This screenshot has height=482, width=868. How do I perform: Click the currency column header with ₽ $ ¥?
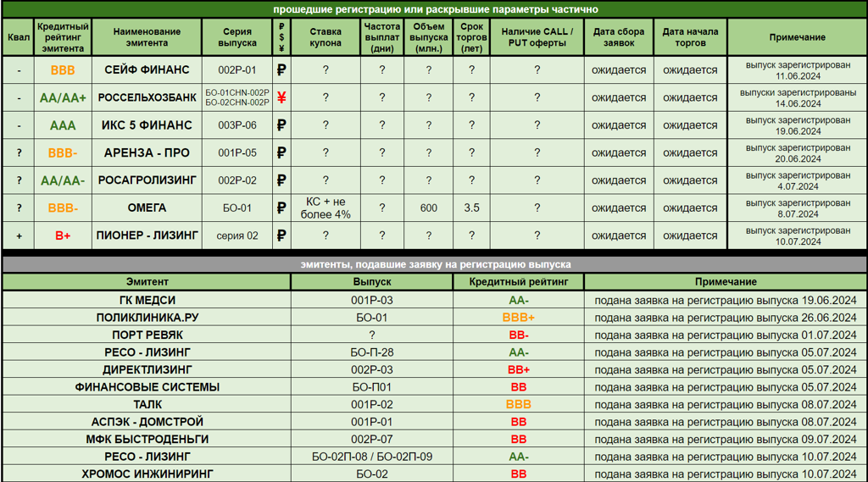pos(281,37)
